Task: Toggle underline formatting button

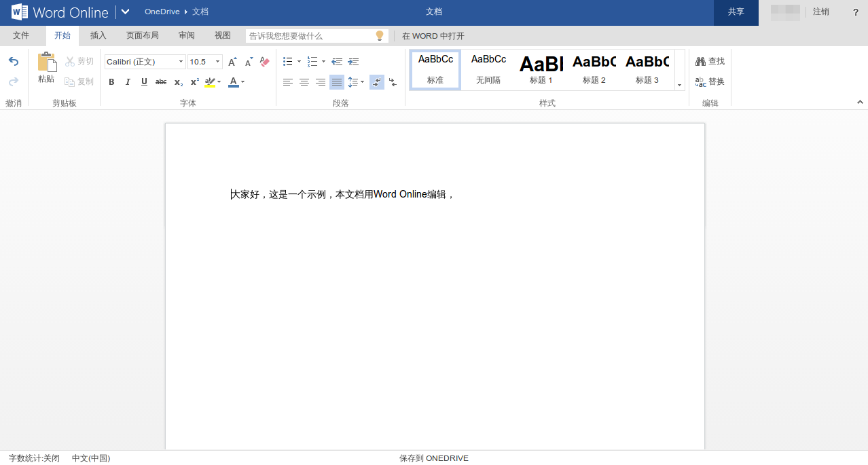Action: [144, 82]
